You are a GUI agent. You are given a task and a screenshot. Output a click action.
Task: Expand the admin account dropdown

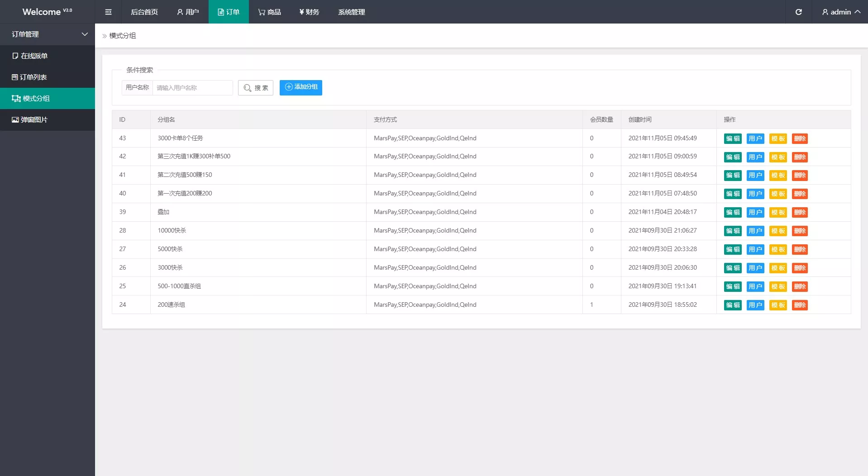(x=841, y=12)
